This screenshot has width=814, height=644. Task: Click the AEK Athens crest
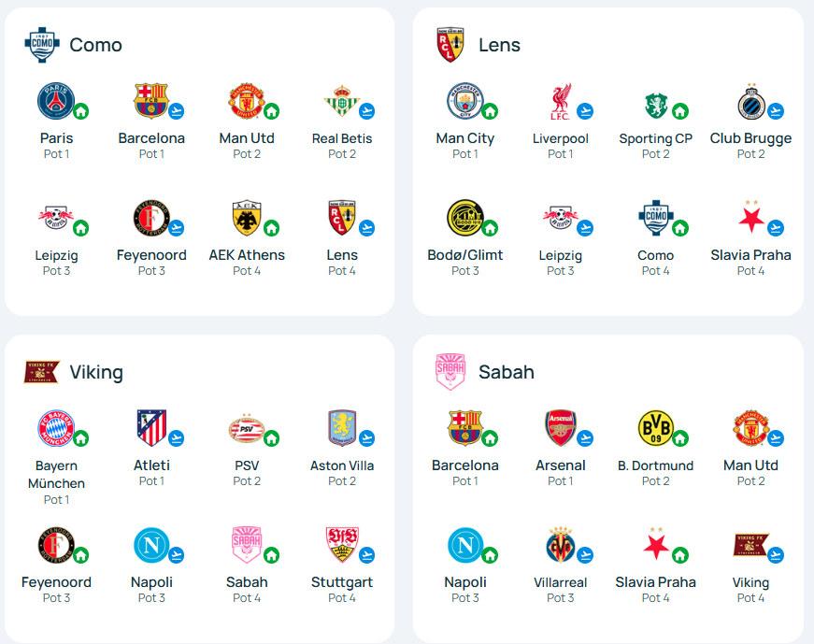point(247,218)
